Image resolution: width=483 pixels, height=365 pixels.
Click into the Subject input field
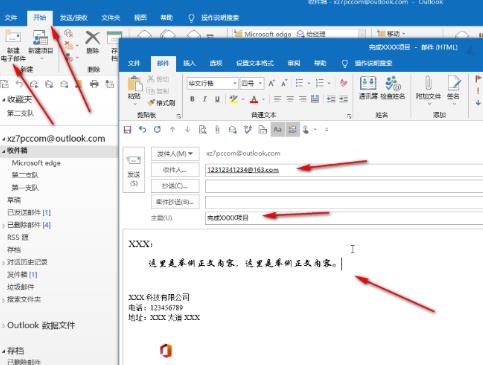344,218
